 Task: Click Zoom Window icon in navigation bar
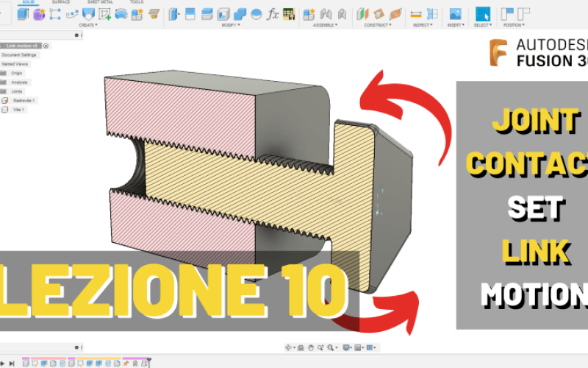click(320, 347)
